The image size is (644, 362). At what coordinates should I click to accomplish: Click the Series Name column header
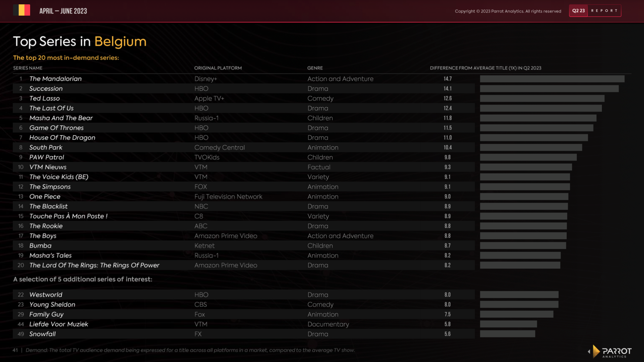pos(28,68)
